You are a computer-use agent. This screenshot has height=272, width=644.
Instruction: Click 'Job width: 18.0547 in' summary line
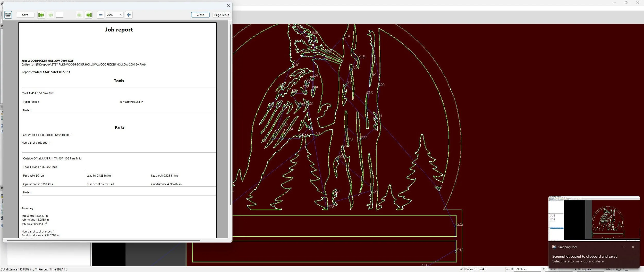click(x=35, y=216)
